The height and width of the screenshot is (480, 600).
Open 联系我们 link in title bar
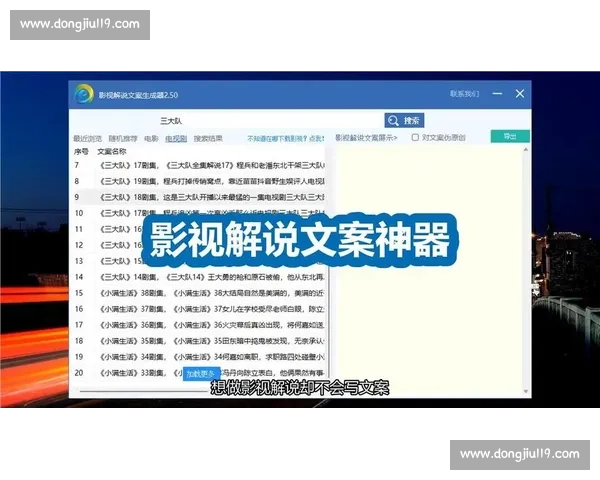point(464,94)
